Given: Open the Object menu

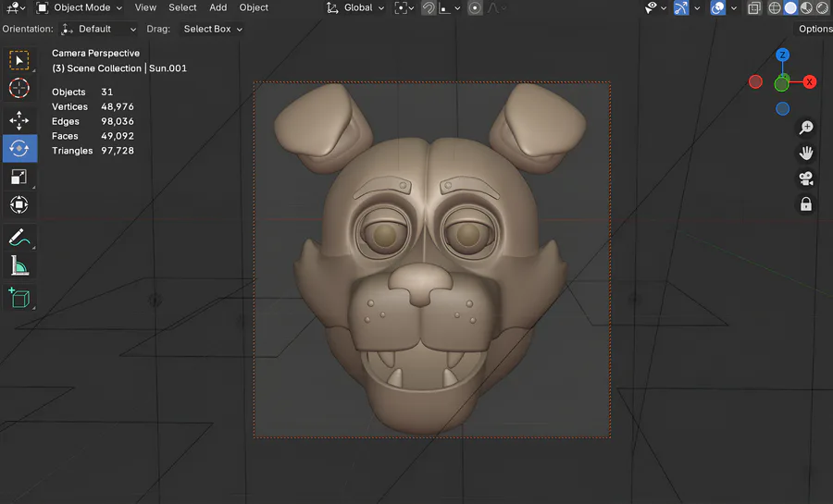Looking at the screenshot, I should click(254, 7).
